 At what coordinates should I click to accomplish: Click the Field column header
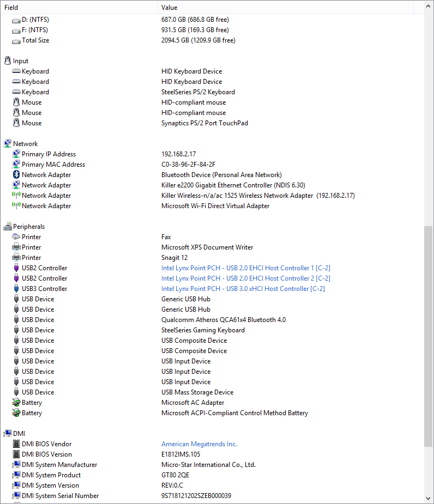(x=79, y=7)
